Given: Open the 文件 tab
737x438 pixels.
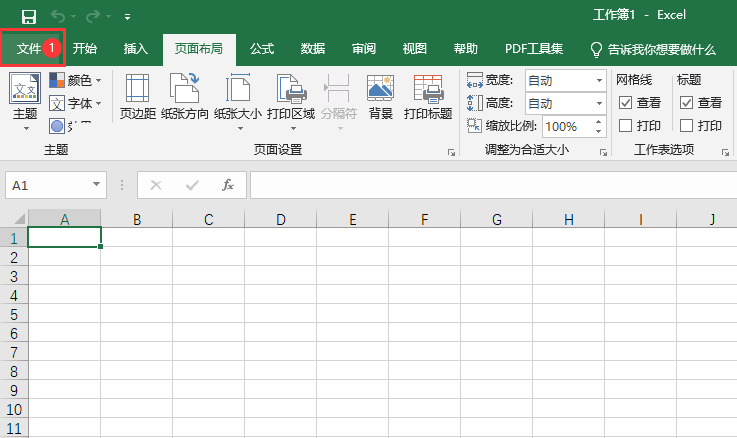Looking at the screenshot, I should coord(30,48).
